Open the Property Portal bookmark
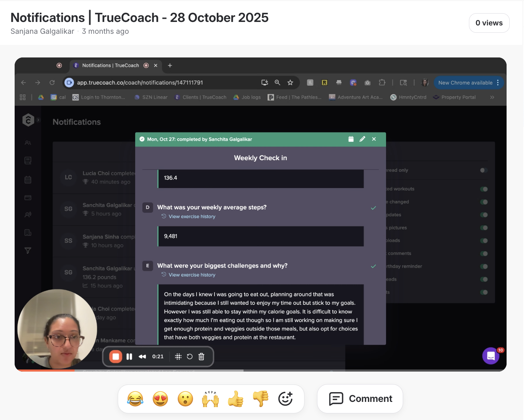This screenshot has width=524, height=420. click(x=454, y=97)
